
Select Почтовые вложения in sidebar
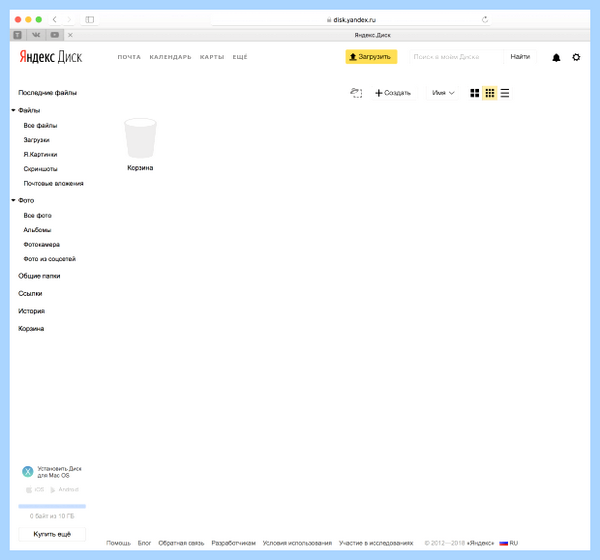tap(53, 183)
